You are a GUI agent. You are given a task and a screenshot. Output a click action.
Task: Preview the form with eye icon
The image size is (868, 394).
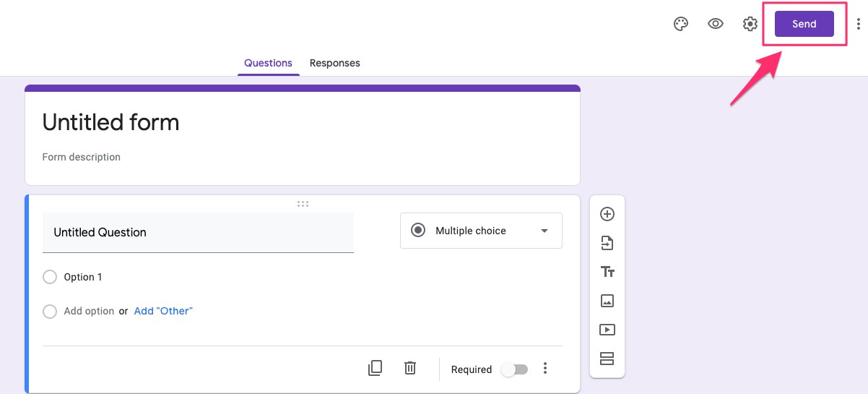pyautogui.click(x=716, y=24)
